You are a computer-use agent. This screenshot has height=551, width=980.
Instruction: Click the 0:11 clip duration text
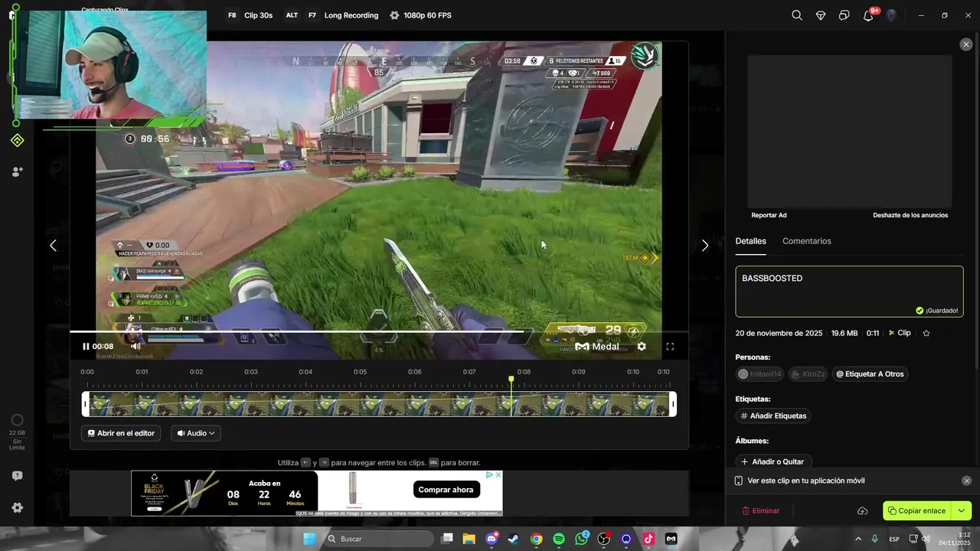(873, 334)
